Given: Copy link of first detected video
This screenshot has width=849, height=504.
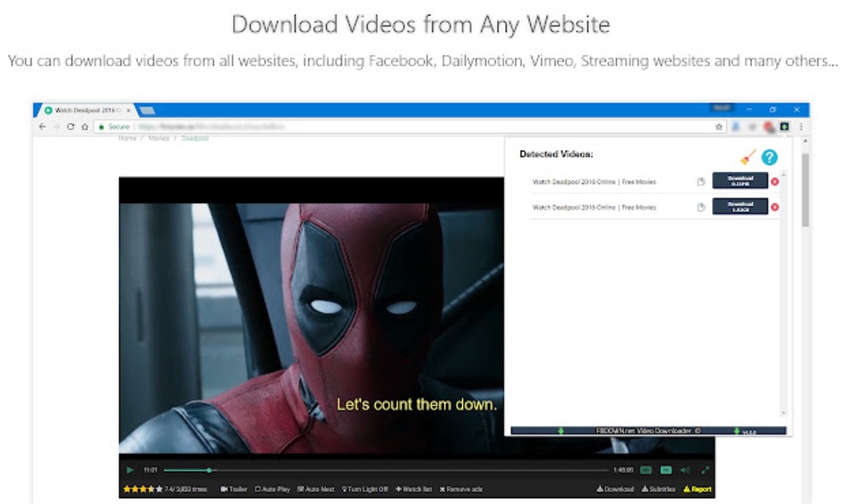Looking at the screenshot, I should pos(701,182).
